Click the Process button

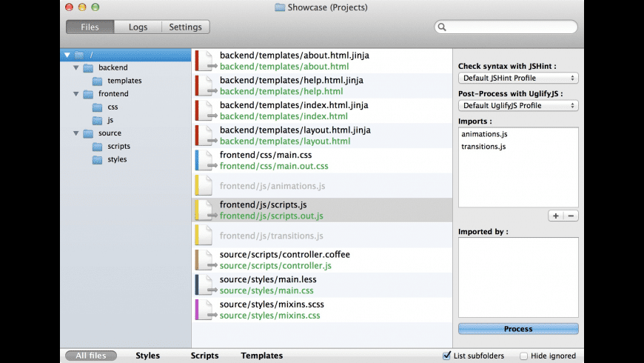click(518, 329)
